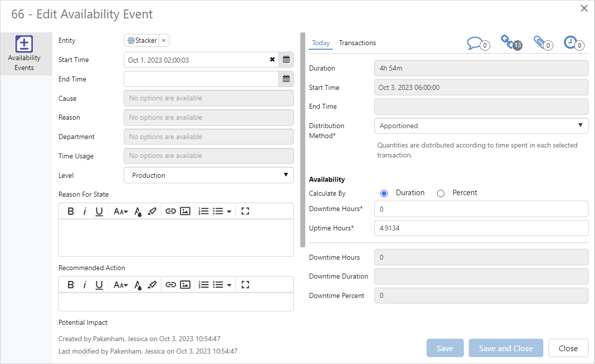Screen dimensions: 595x364
Task: Open Availability Events in the sidebar
Action: (x=24, y=53)
